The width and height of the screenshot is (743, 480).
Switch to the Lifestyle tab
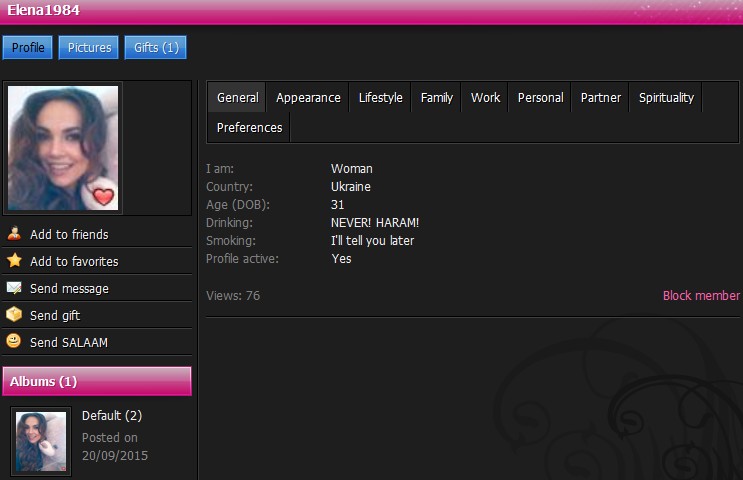381,98
